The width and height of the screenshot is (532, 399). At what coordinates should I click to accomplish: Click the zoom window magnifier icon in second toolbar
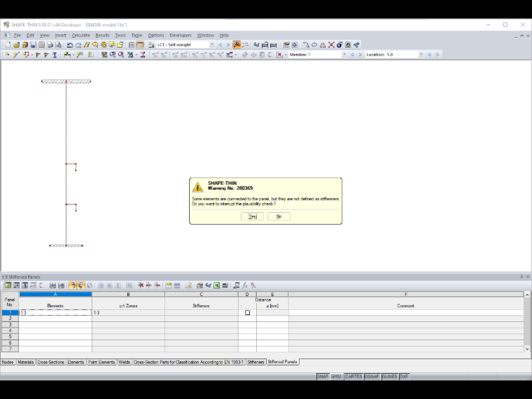pos(113,55)
